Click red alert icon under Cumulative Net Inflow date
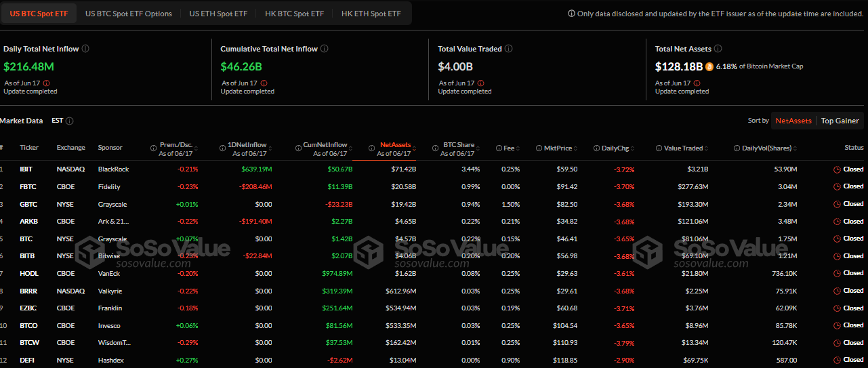This screenshot has height=368, width=868. pyautogui.click(x=264, y=83)
